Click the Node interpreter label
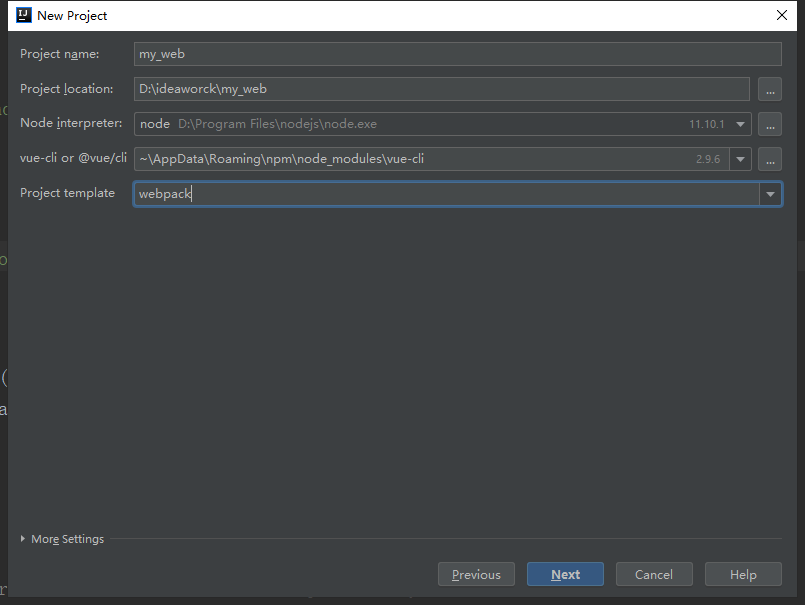Screen dimensions: 805x605 (71, 123)
